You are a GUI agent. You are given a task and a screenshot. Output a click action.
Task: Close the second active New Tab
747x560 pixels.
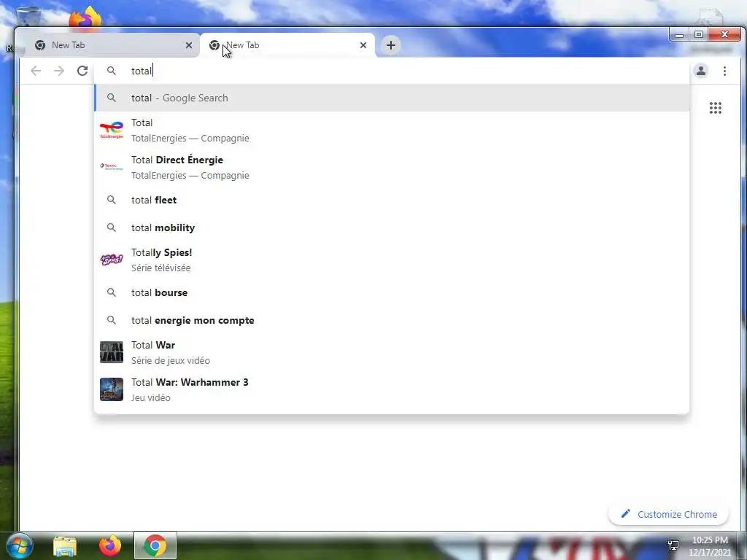363,45
